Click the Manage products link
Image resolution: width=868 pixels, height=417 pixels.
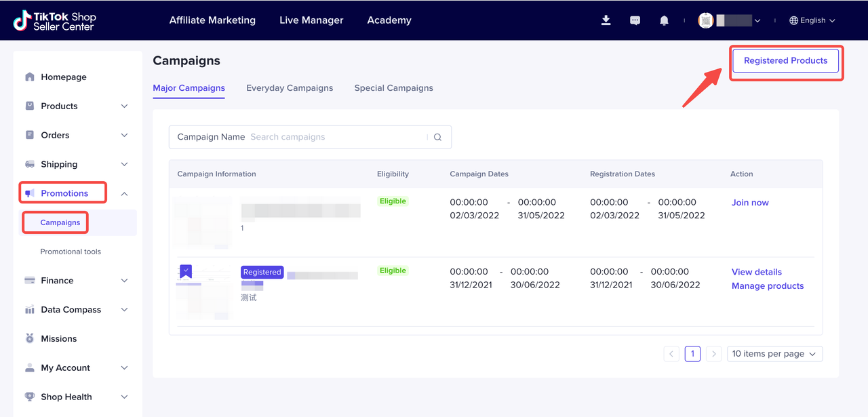pos(768,286)
